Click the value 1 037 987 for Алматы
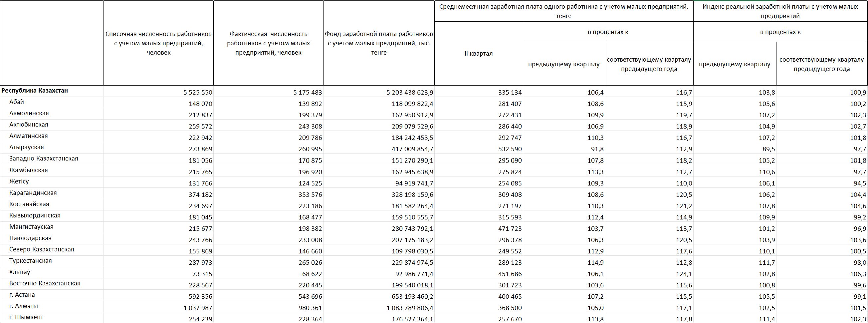Viewport: 868px width, 323px height. coord(198,308)
